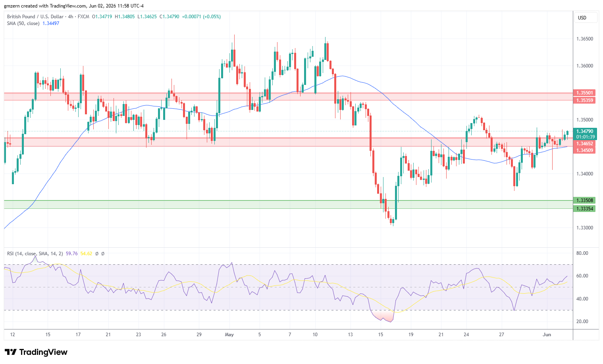Click the 80.00 level on the RSI scale
The height and width of the screenshot is (364, 603).
click(x=582, y=253)
